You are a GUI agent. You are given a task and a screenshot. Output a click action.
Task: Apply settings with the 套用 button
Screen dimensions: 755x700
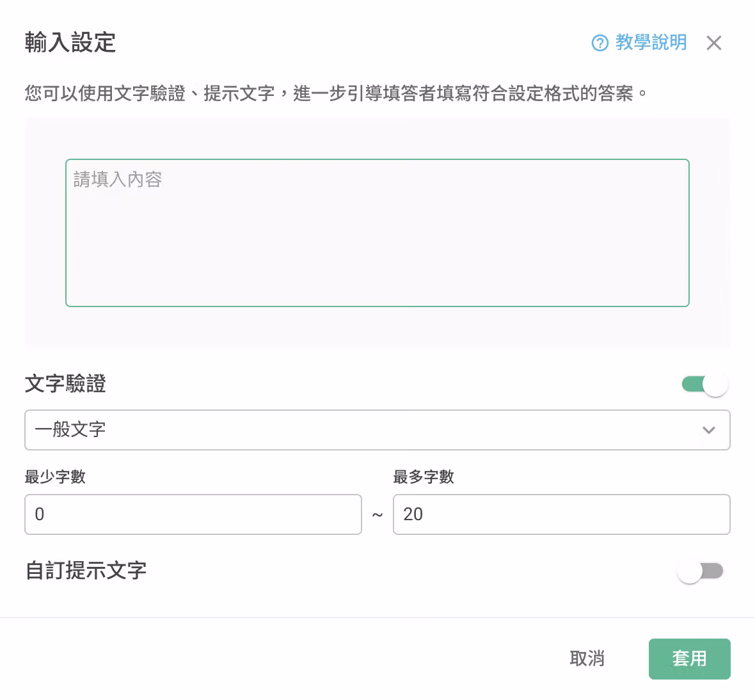tap(690, 658)
